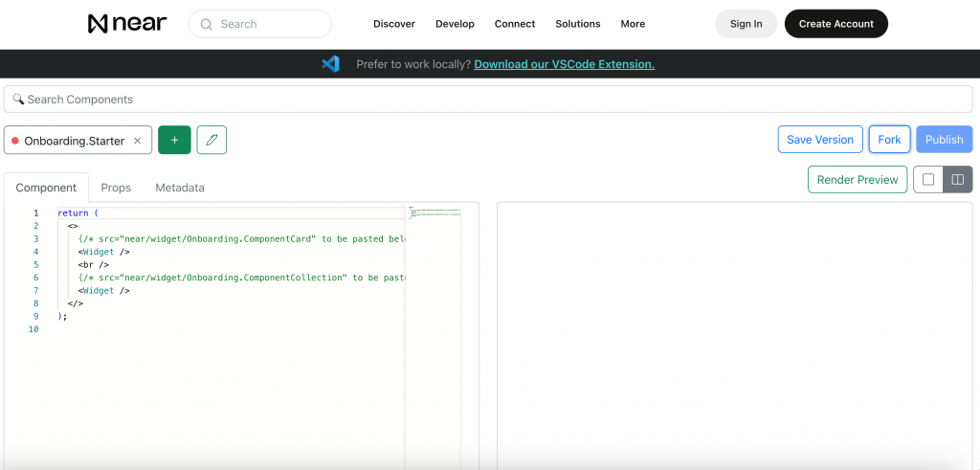Viewport: 980px width, 470px height.
Task: Open the Discover navigation menu
Action: (x=394, y=24)
